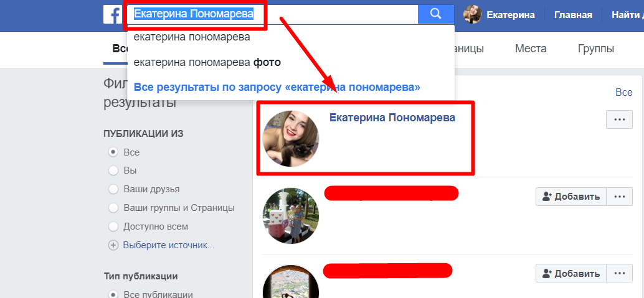The image size is (644, 298).
Task: Click the second result's chess-themed profile photo
Action: click(x=291, y=216)
